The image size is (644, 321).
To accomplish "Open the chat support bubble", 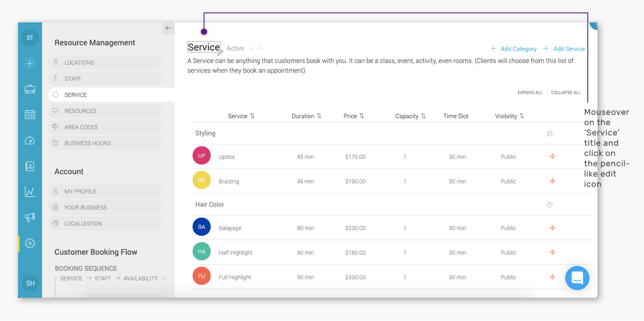I will click(577, 278).
